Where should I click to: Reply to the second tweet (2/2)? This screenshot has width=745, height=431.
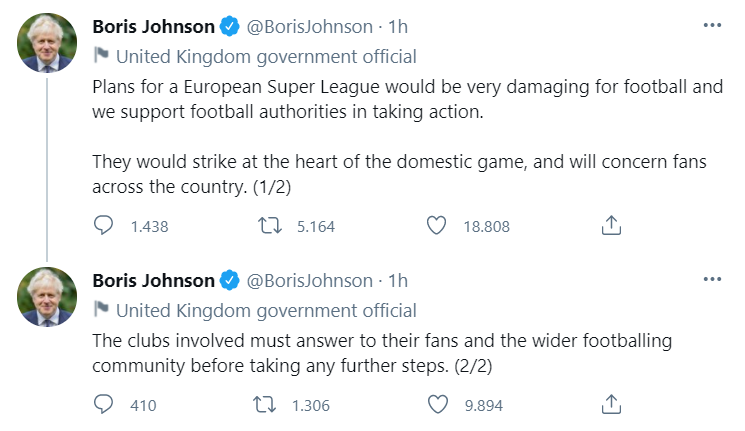tap(104, 404)
